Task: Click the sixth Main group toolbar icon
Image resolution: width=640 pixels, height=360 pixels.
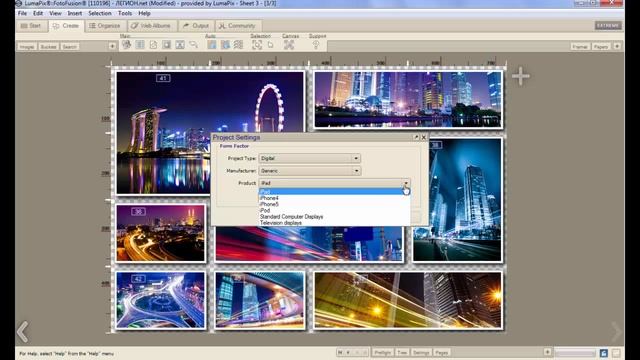Action: [x=193, y=44]
